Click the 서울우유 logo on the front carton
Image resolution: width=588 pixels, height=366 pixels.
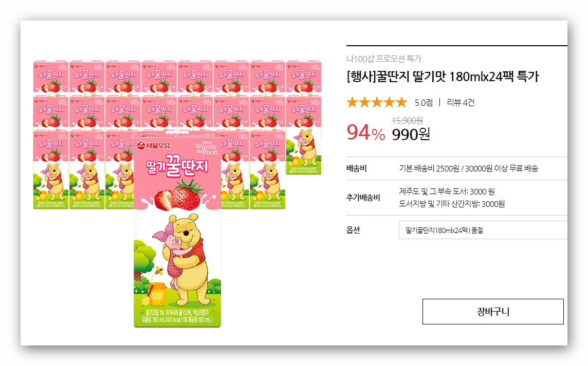[x=153, y=145]
